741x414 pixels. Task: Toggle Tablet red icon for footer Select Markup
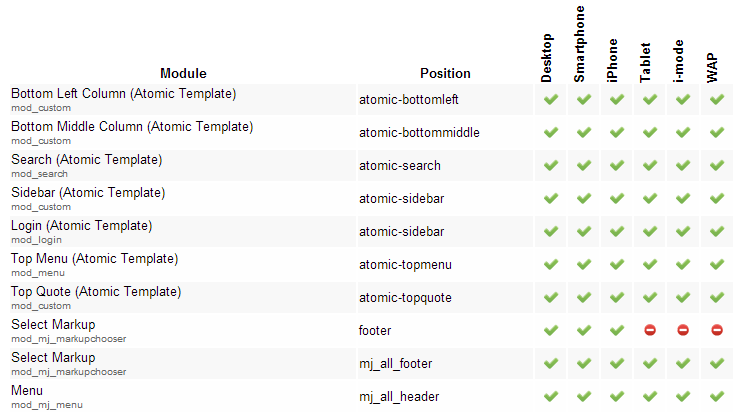tap(650, 330)
